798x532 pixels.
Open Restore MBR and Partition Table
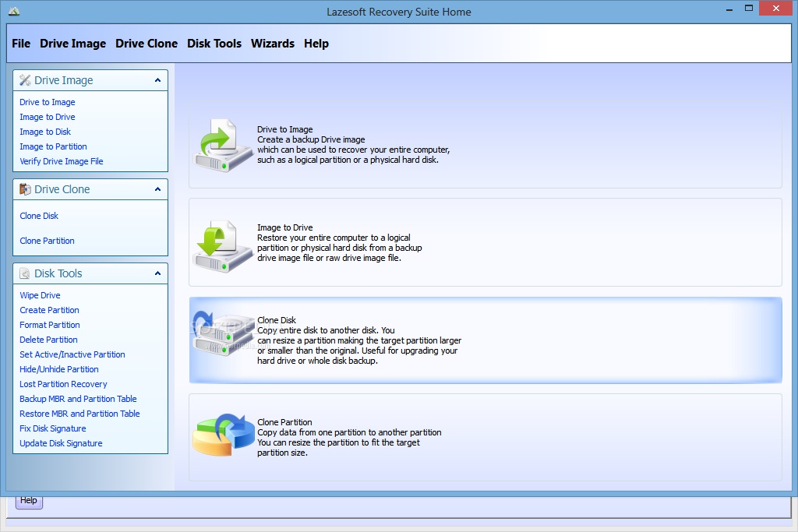click(x=80, y=414)
